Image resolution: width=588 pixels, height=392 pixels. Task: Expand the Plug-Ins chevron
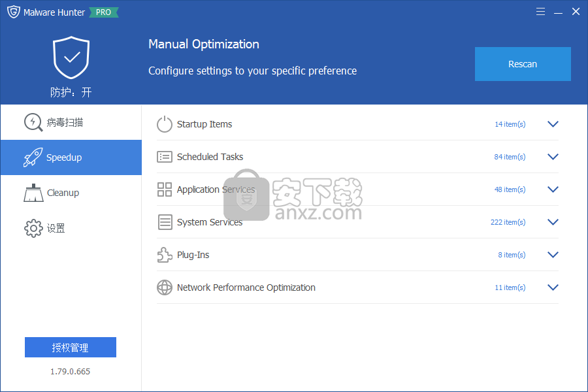pos(553,255)
